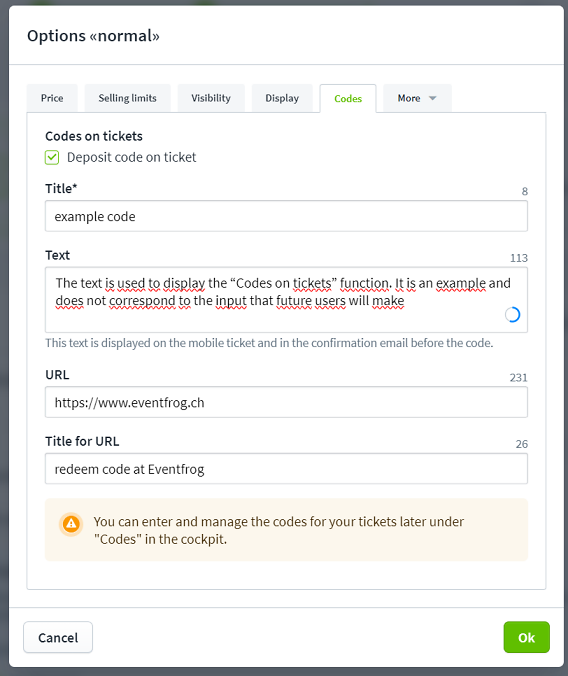Confirm with the green Ok button
The height and width of the screenshot is (676, 568).
[527, 637]
